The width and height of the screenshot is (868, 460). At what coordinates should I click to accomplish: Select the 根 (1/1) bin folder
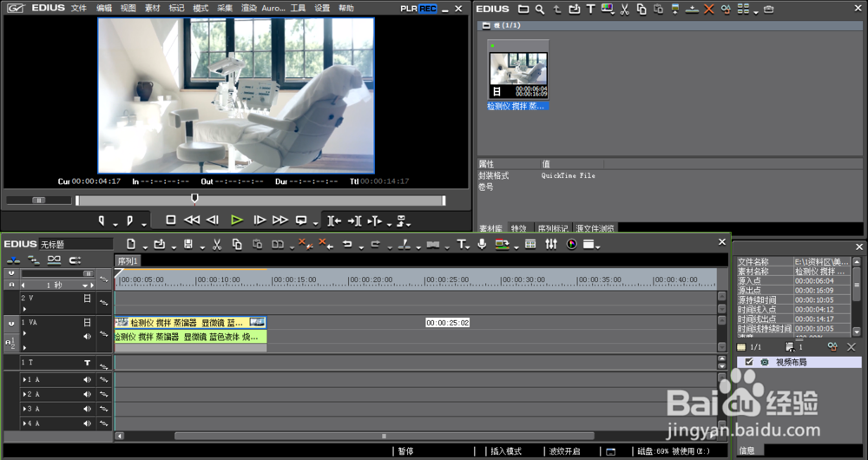pos(501,25)
